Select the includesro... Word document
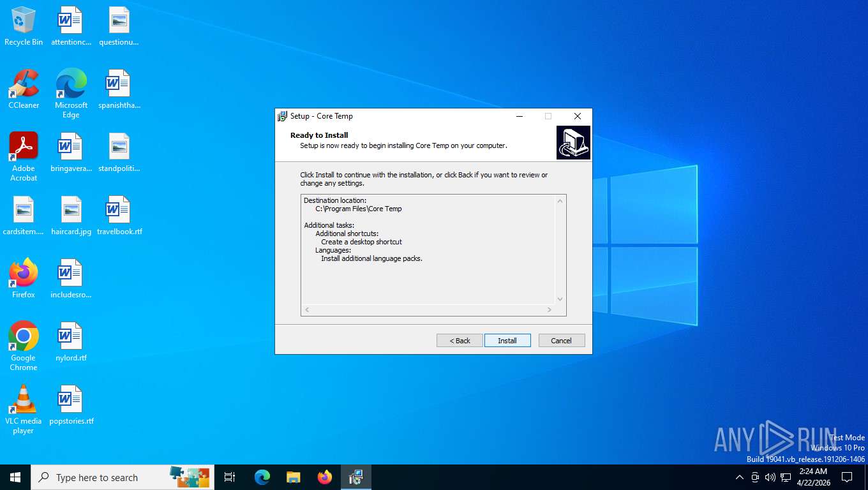 click(71, 279)
